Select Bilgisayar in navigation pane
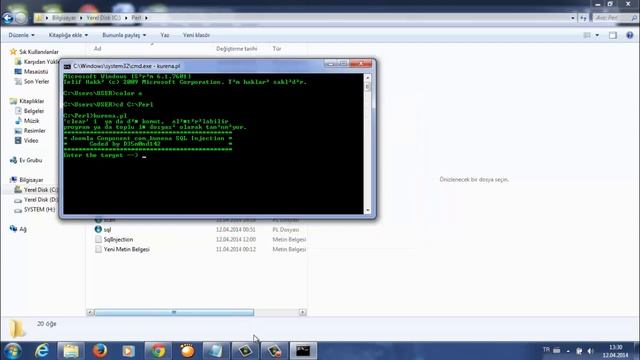Image resolution: width=640 pixels, height=360 pixels. click(31, 180)
